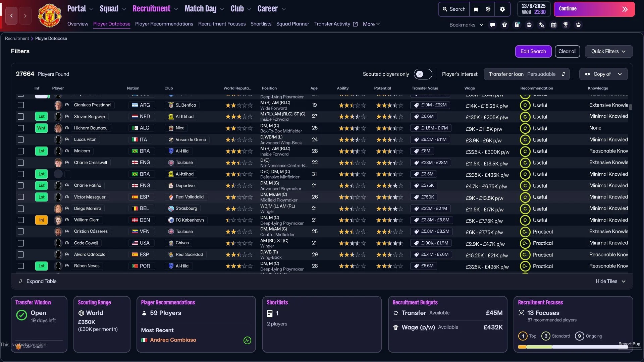Open the Quick Filters dropdown
Viewport: 644px width, 362px height.
609,51
